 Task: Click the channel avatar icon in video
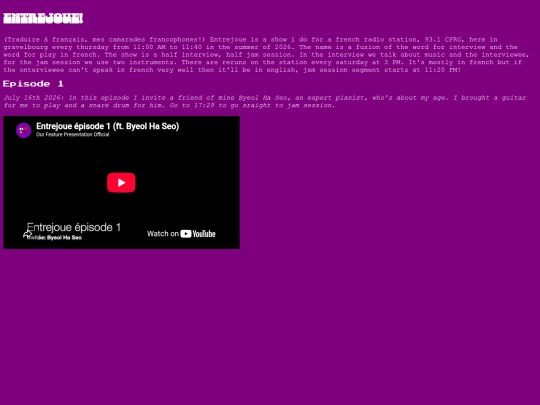(23, 130)
